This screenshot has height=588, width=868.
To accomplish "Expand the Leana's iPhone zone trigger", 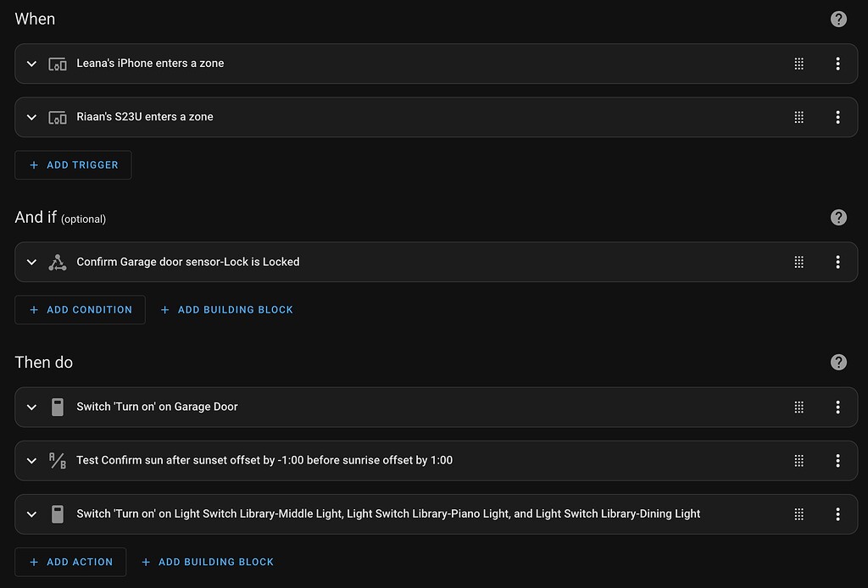I will pyautogui.click(x=31, y=64).
